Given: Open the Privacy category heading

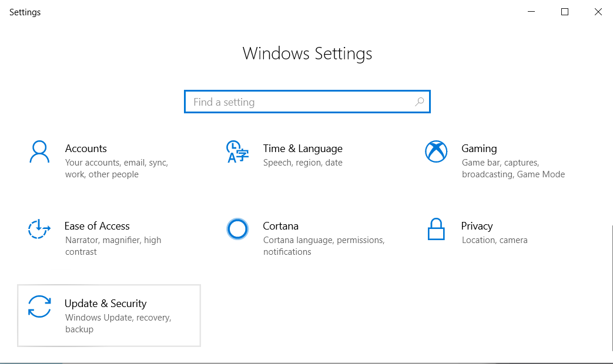Looking at the screenshot, I should coord(477,226).
